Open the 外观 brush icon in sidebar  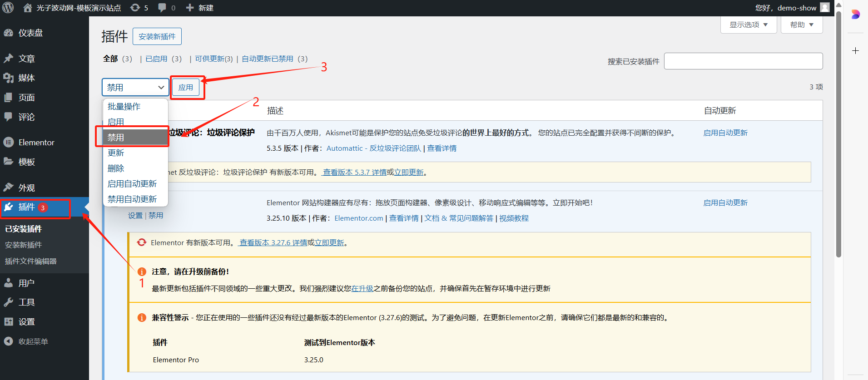(x=9, y=188)
